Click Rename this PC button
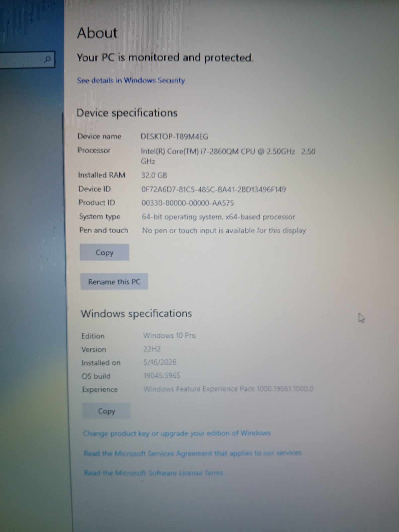399x532 pixels. point(114,282)
